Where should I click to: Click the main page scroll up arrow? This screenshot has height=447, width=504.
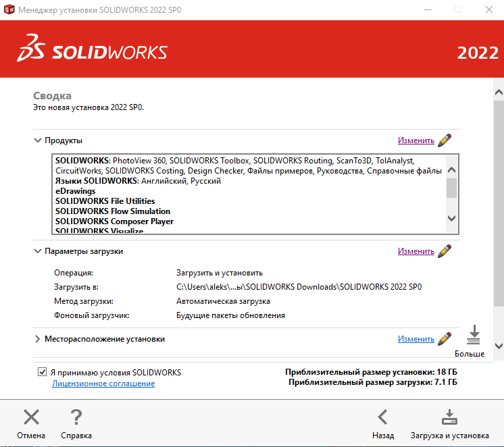pyautogui.click(x=499, y=93)
